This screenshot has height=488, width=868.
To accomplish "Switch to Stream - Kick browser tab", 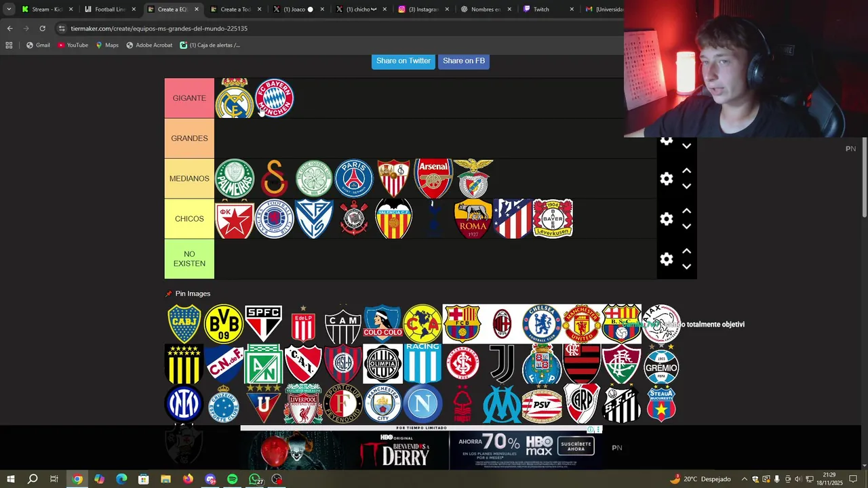I will tap(46, 9).
